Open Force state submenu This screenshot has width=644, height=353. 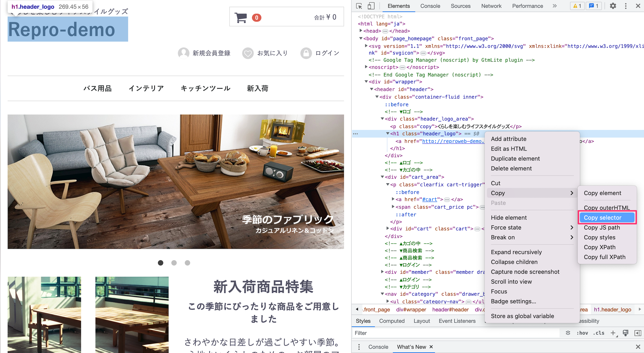[532, 227]
